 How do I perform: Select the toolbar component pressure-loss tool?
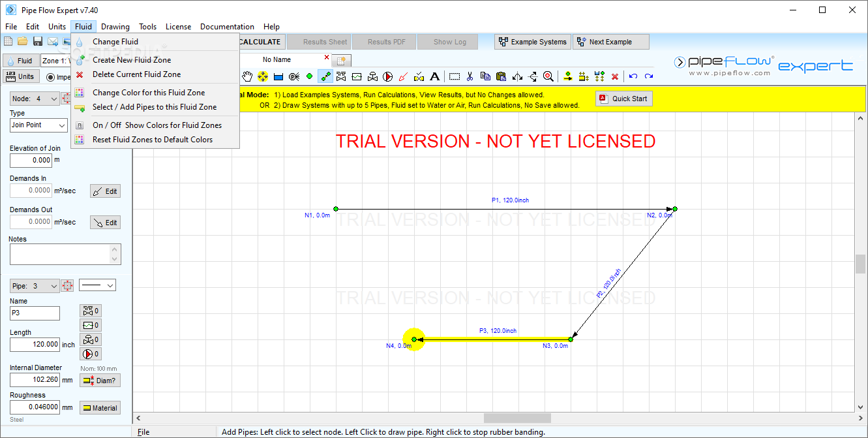coord(356,76)
